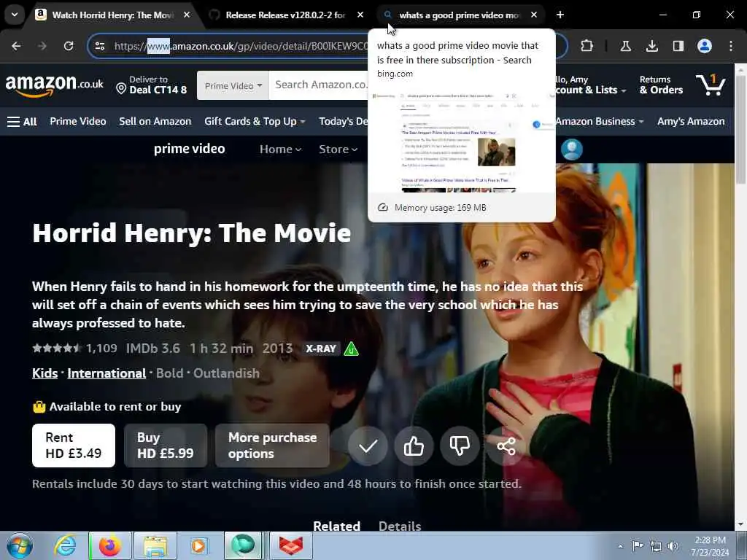Close the Bing search tab
The width and height of the screenshot is (747, 560).
(534, 15)
